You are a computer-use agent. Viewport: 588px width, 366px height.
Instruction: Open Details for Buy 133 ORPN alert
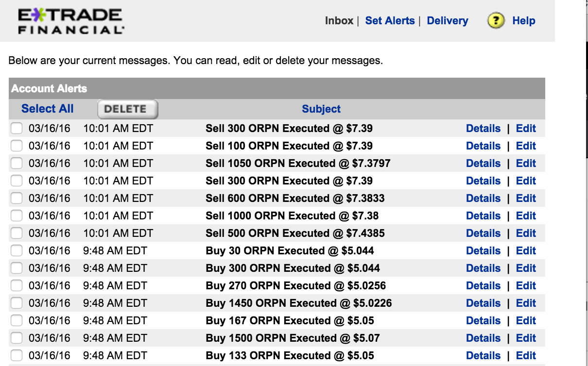(483, 356)
